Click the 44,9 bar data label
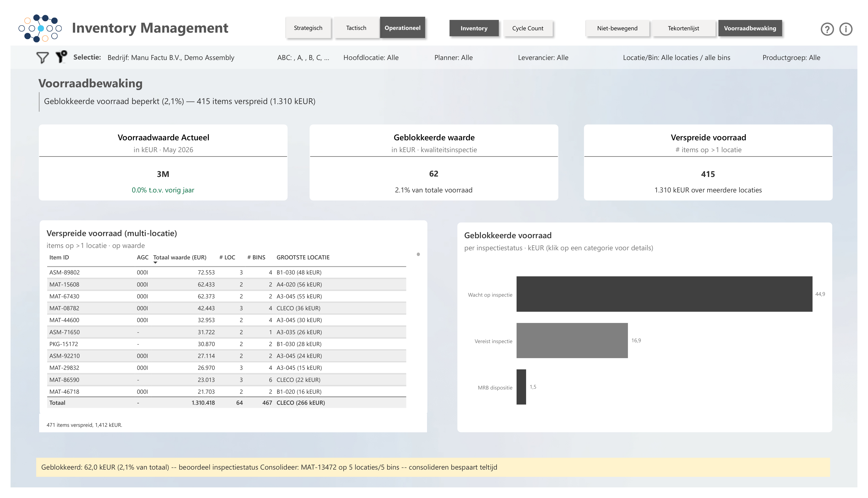 [x=820, y=294]
